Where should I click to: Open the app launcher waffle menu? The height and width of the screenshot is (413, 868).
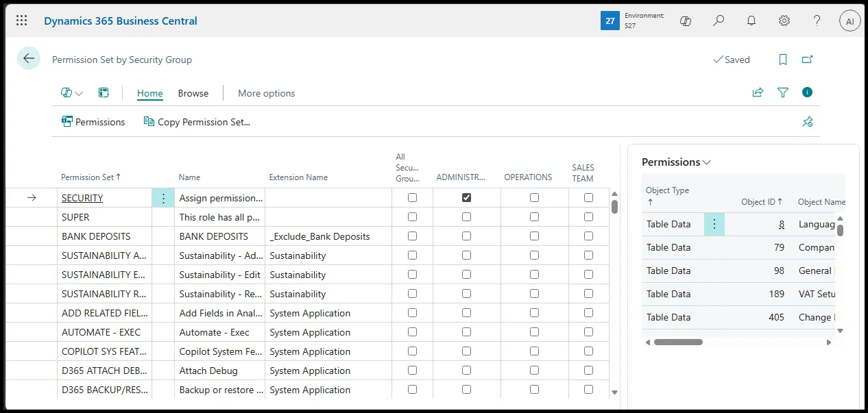[21, 21]
